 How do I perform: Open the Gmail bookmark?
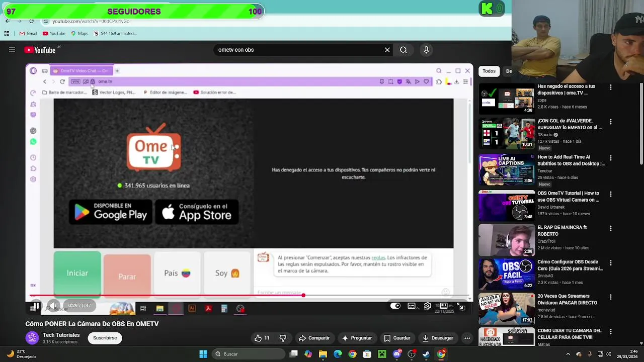(x=28, y=33)
